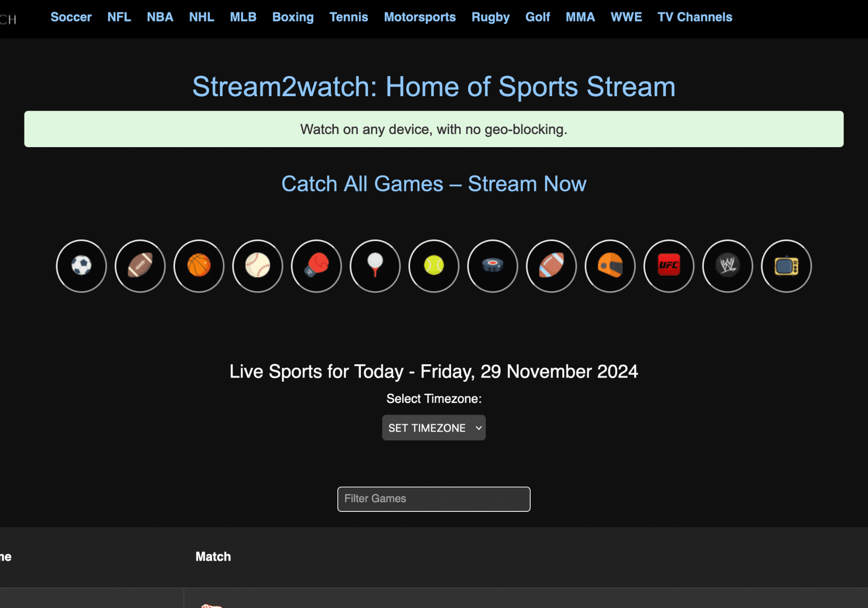This screenshot has height=608, width=868.
Task: Go to the MMA navigation link
Action: (580, 17)
